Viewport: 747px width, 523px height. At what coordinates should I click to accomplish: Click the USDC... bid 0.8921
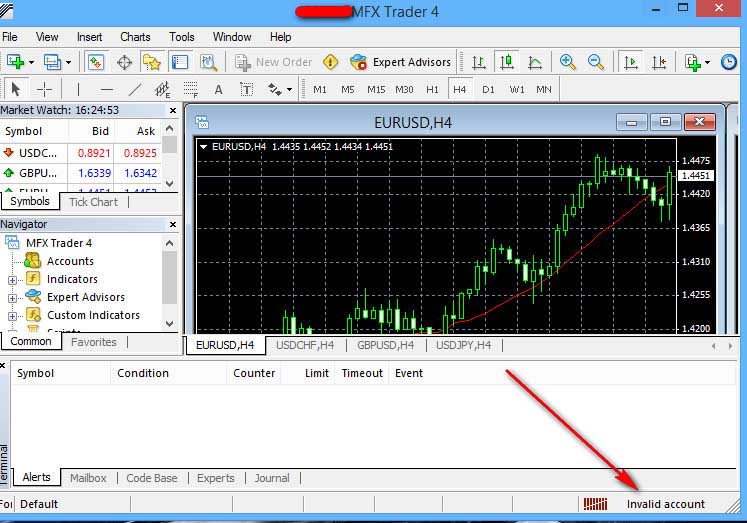[94, 153]
